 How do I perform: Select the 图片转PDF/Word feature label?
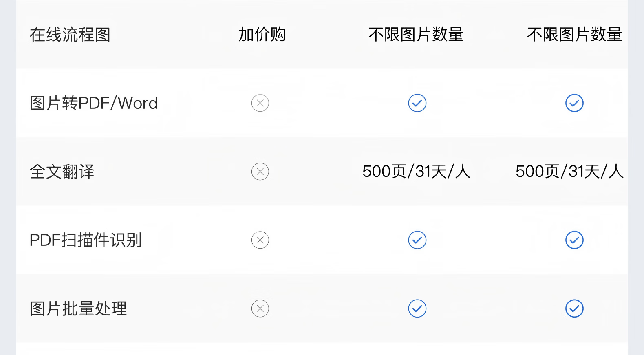[94, 103]
